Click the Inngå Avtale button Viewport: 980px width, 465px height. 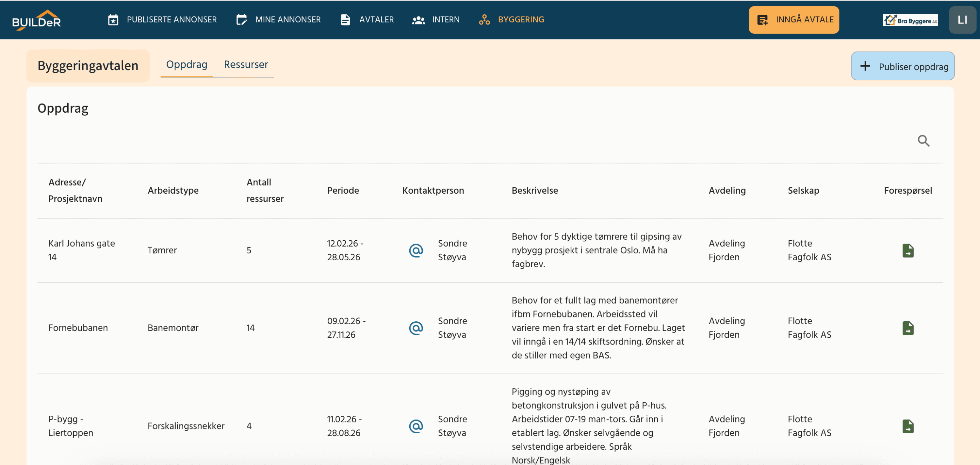[x=793, y=19]
